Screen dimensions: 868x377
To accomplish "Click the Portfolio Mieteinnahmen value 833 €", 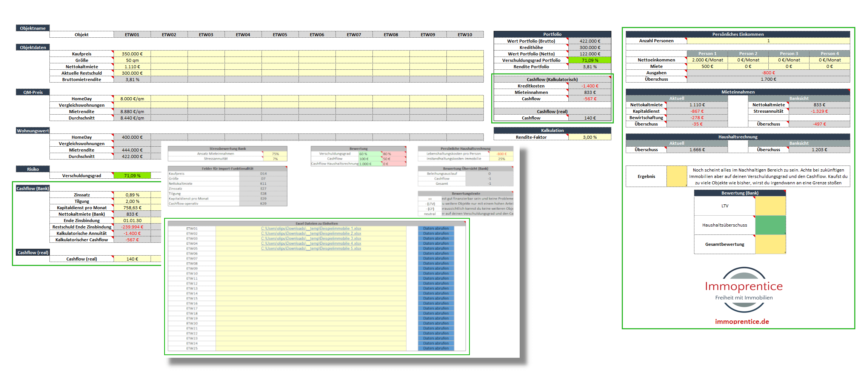I will coord(589,92).
